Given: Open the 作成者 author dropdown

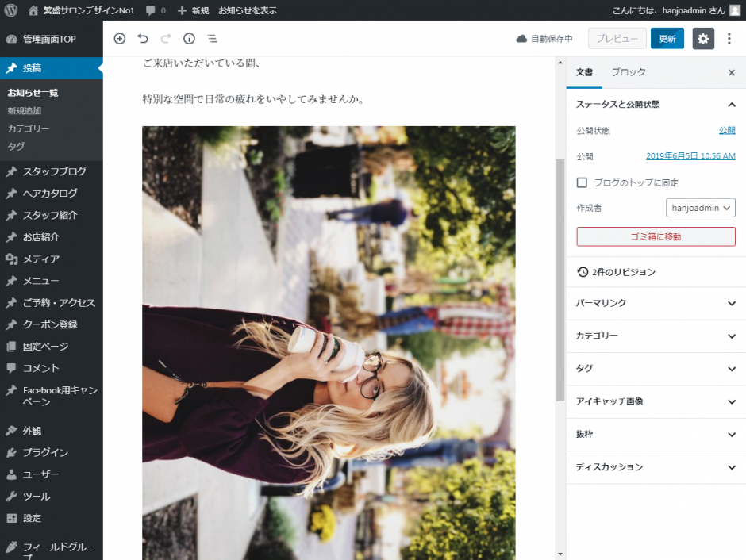Looking at the screenshot, I should (x=701, y=208).
